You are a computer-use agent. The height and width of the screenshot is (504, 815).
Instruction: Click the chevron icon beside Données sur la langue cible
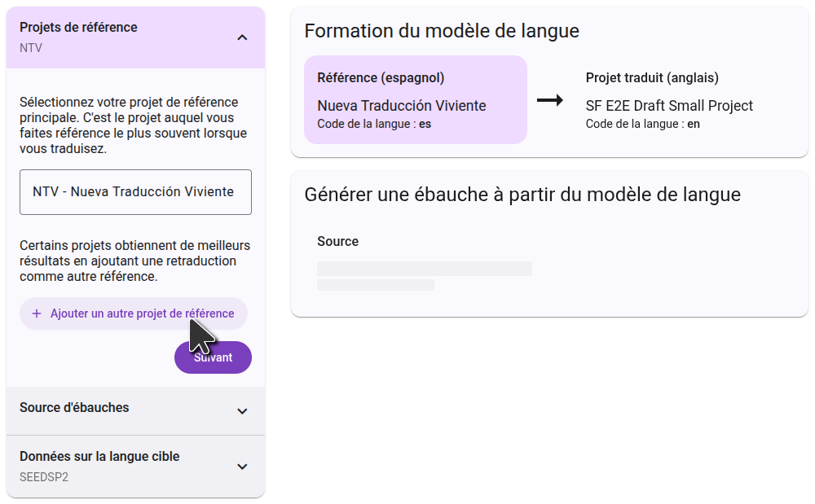242,467
